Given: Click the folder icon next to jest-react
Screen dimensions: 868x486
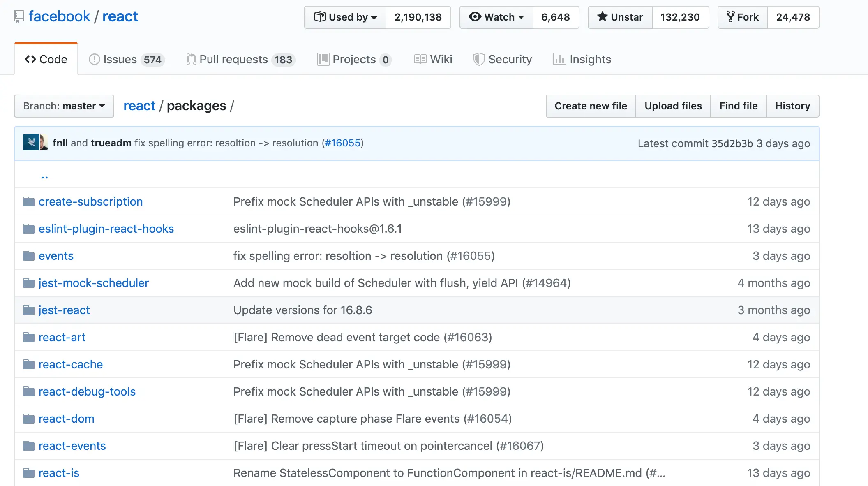Looking at the screenshot, I should [x=29, y=310].
